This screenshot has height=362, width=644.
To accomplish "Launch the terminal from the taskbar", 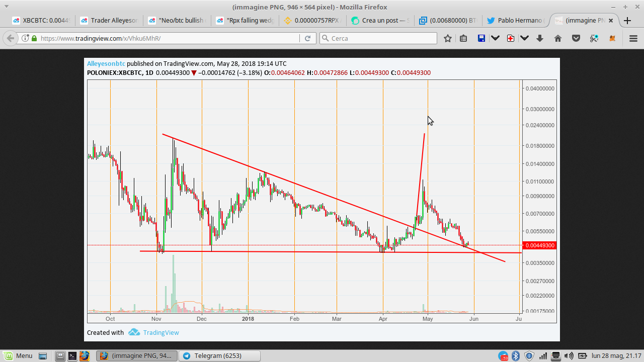I will click(x=72, y=356).
